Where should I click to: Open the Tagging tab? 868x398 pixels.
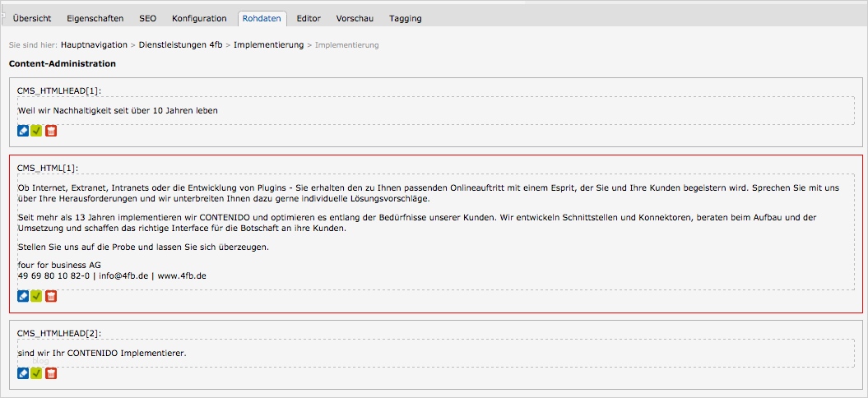406,18
